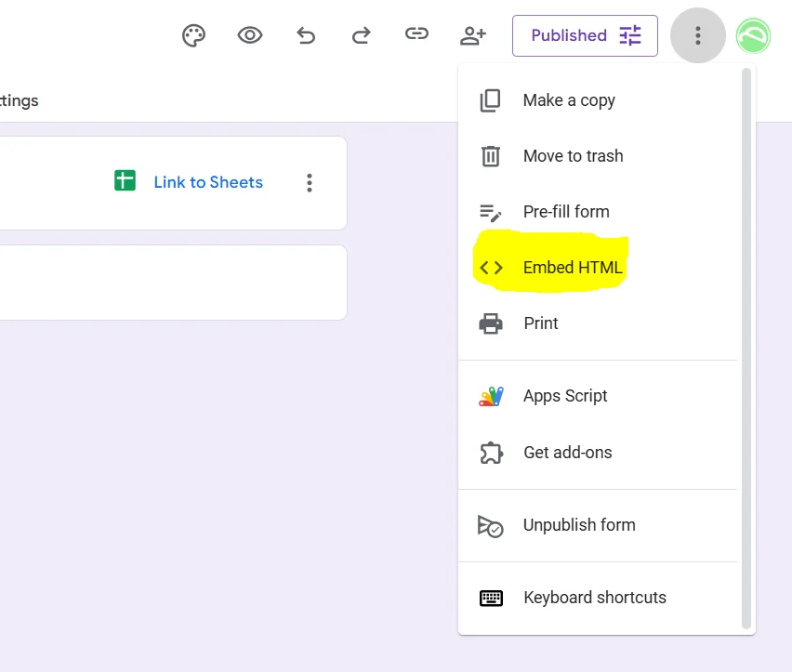Click the green Sheets icon
The image size is (792, 672).
(x=125, y=181)
